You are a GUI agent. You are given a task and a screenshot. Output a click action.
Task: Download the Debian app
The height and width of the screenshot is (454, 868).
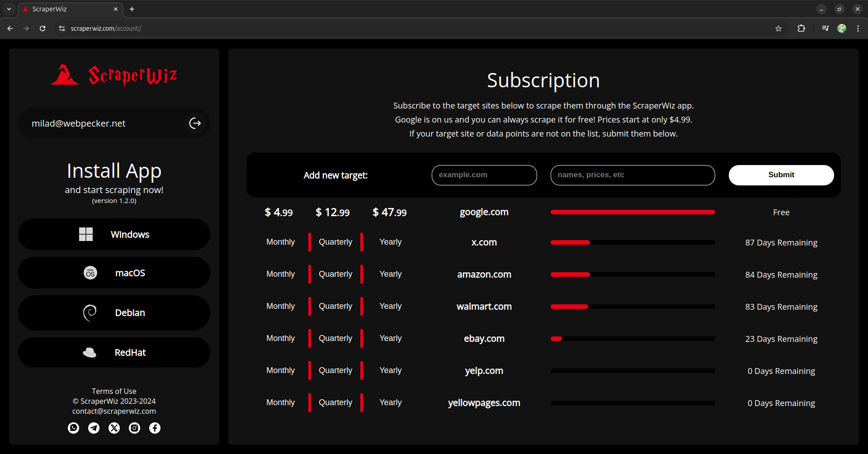coord(114,312)
